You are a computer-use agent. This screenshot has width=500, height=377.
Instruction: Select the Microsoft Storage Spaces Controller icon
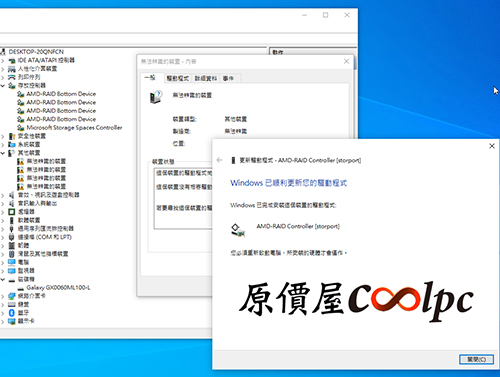click(21, 128)
